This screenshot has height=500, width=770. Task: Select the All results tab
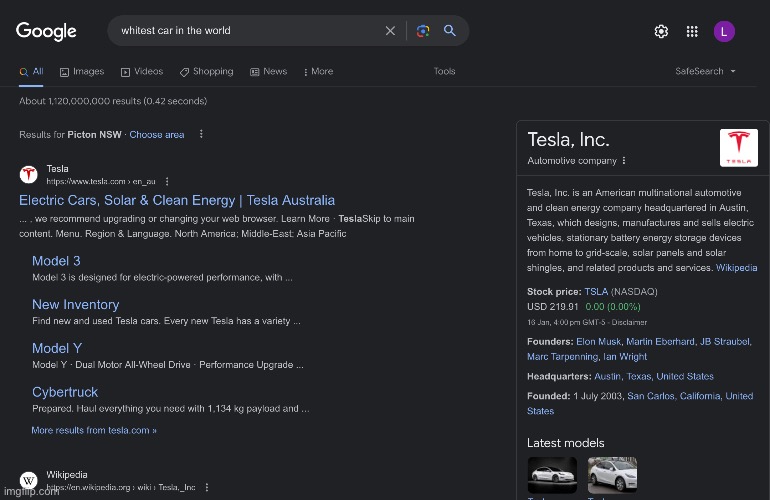31,72
